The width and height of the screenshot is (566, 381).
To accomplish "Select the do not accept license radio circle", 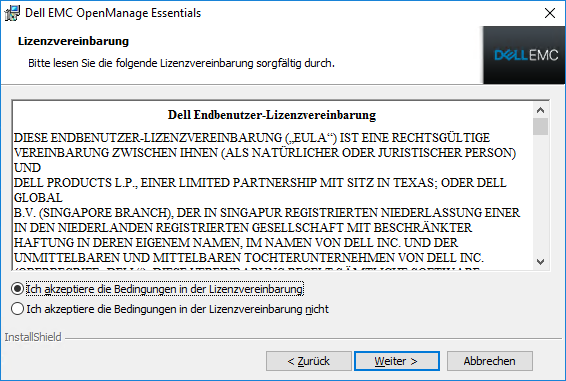I will 17,309.
